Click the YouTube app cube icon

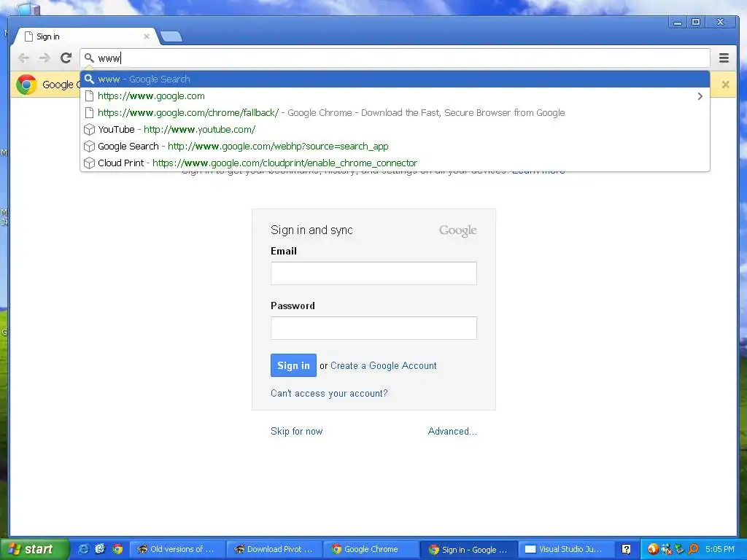click(89, 130)
